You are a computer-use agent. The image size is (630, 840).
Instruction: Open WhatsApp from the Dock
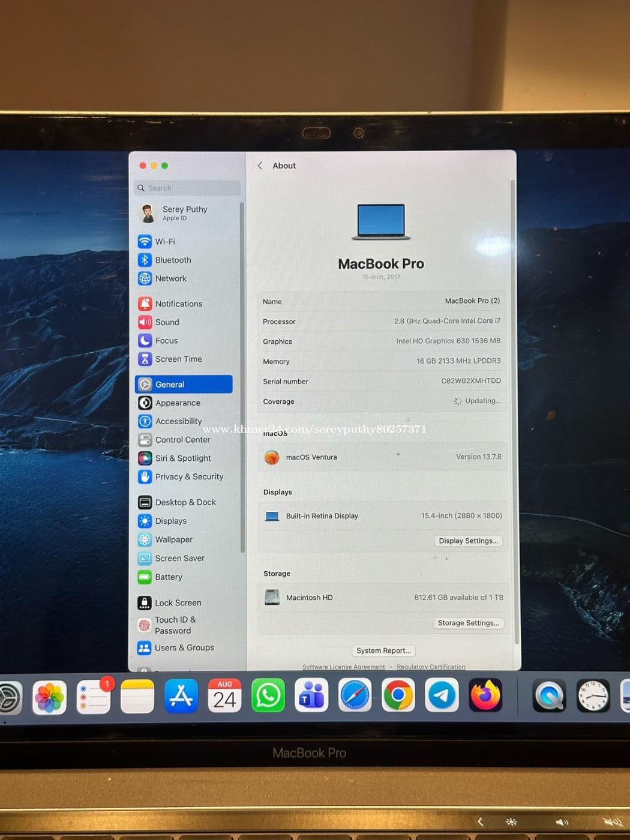[268, 695]
